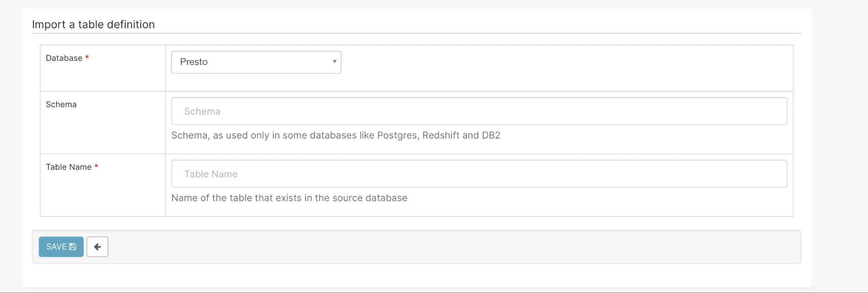Click the floppy disk icon on Save
The height and width of the screenshot is (293, 868).
73,247
